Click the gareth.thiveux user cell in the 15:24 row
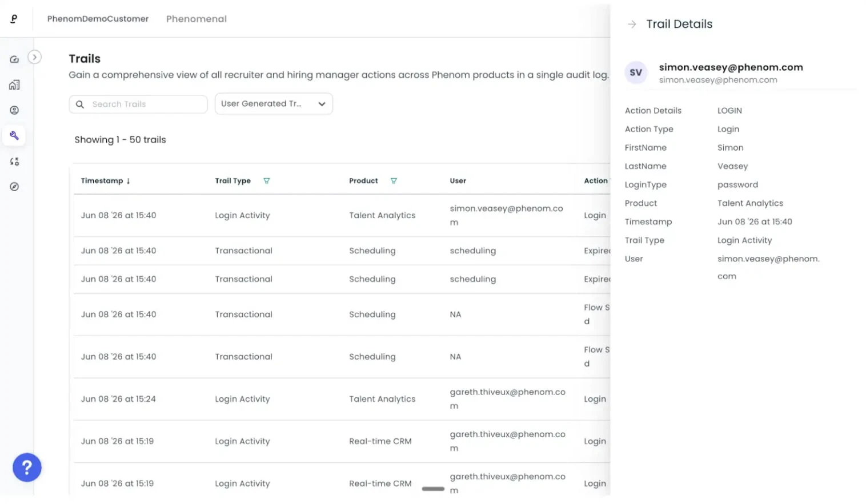 pos(508,399)
